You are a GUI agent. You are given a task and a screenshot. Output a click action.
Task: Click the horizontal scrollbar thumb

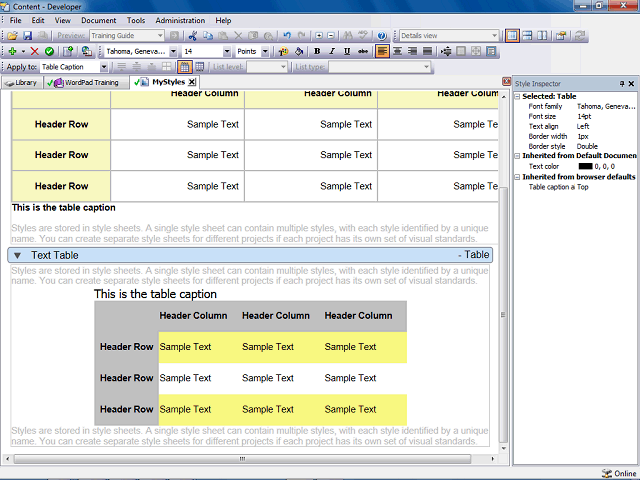242,459
